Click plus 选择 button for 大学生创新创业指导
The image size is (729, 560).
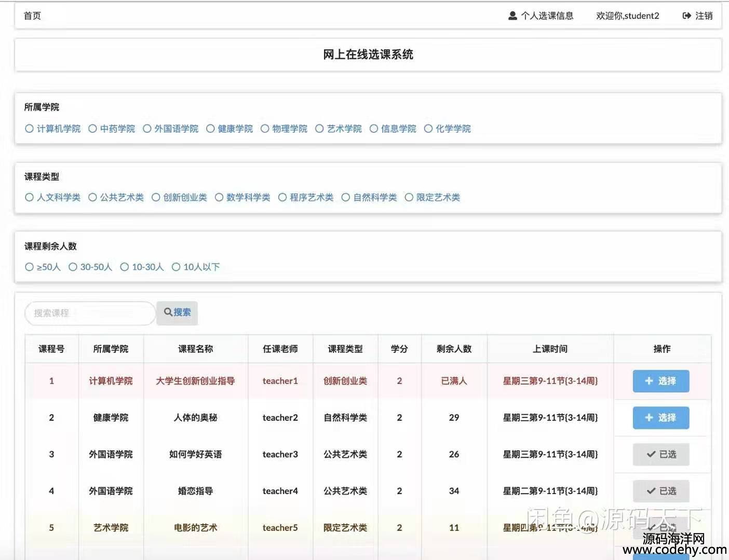660,381
